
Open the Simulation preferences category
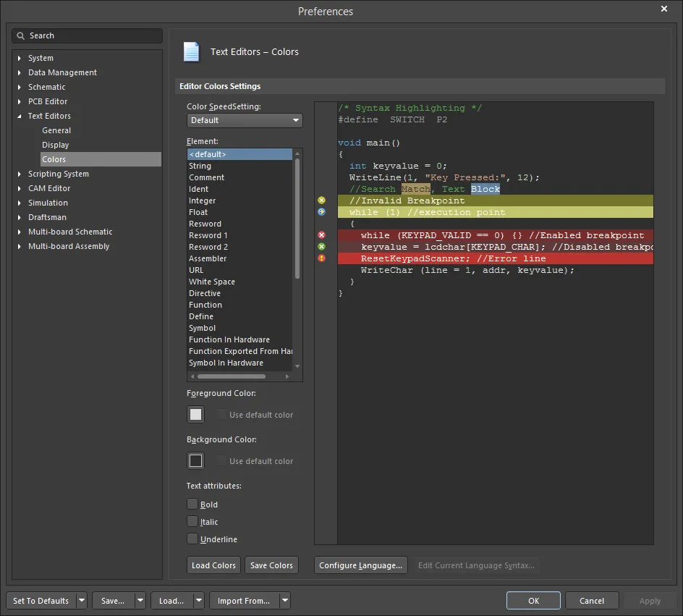tap(48, 203)
